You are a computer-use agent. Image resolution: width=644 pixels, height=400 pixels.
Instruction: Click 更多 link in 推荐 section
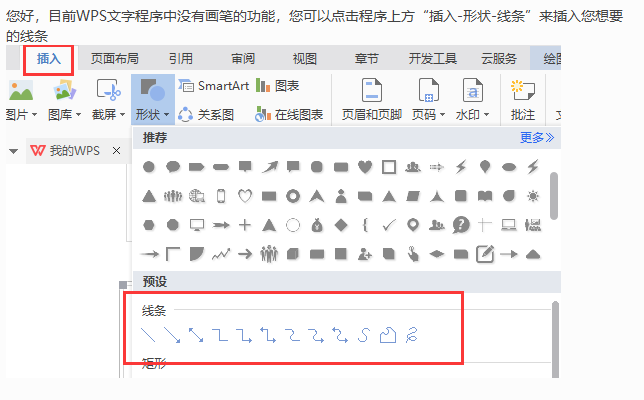[x=537, y=138]
